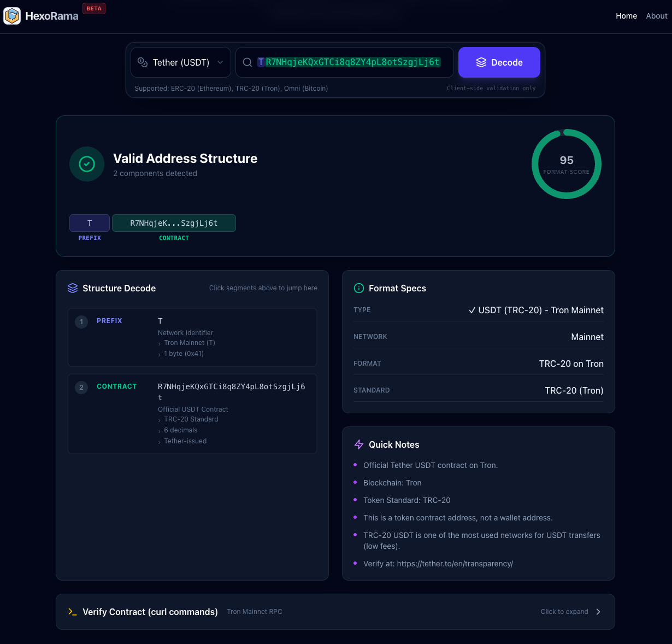Click the number 2 badge in Contract row
Image resolution: width=672 pixels, height=644 pixels.
coord(81,388)
